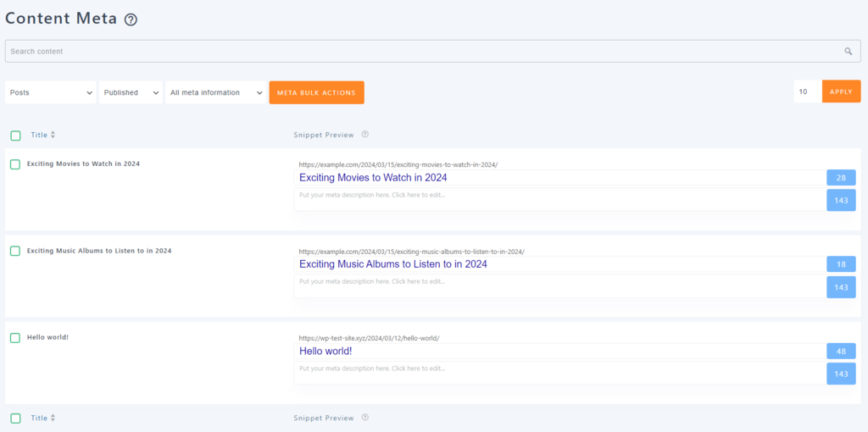Click the bottom Title sort arrows icon

53,418
